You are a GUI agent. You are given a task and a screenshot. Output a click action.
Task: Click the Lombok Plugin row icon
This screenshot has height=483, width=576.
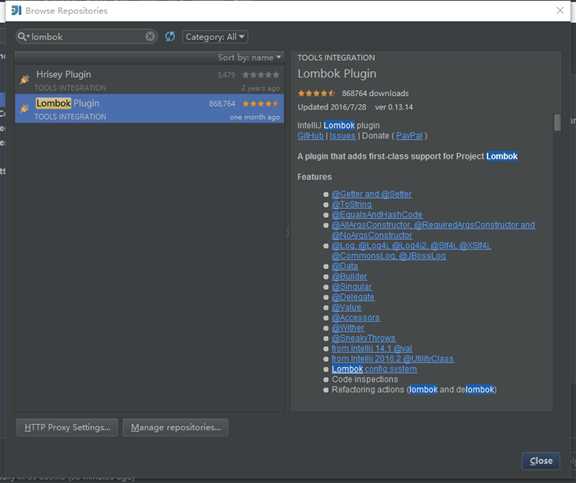click(x=24, y=108)
